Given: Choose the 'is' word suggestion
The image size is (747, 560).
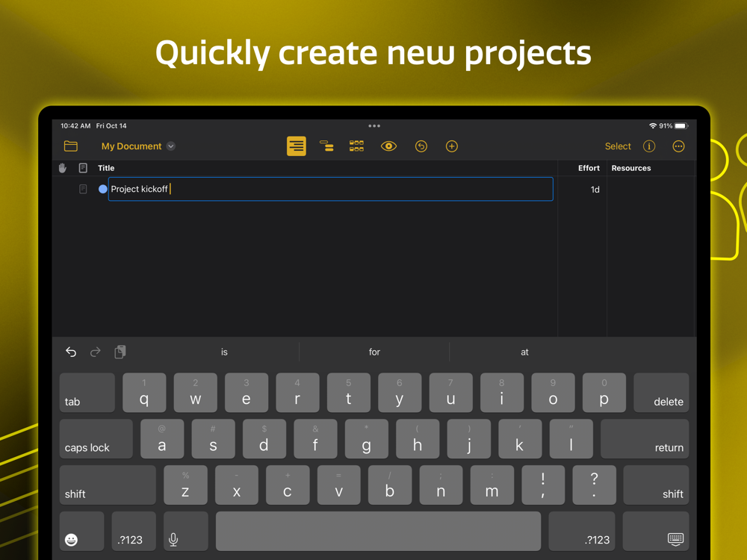Looking at the screenshot, I should click(x=224, y=352).
